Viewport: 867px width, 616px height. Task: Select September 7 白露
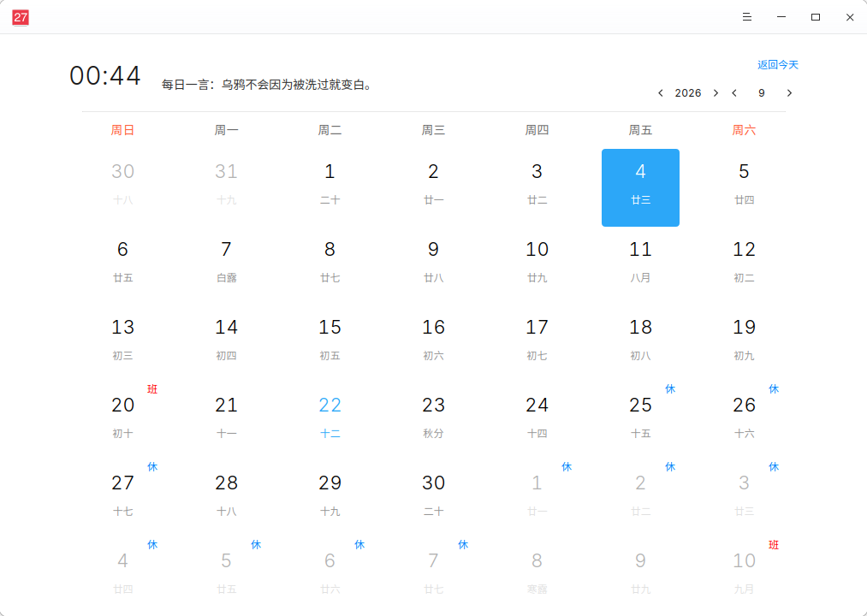[x=226, y=265]
